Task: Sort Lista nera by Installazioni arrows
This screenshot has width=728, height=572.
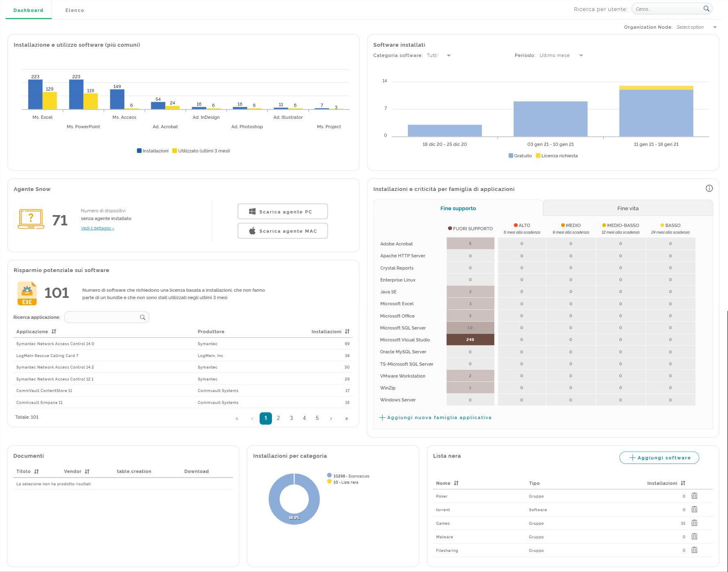Action: [x=683, y=483]
